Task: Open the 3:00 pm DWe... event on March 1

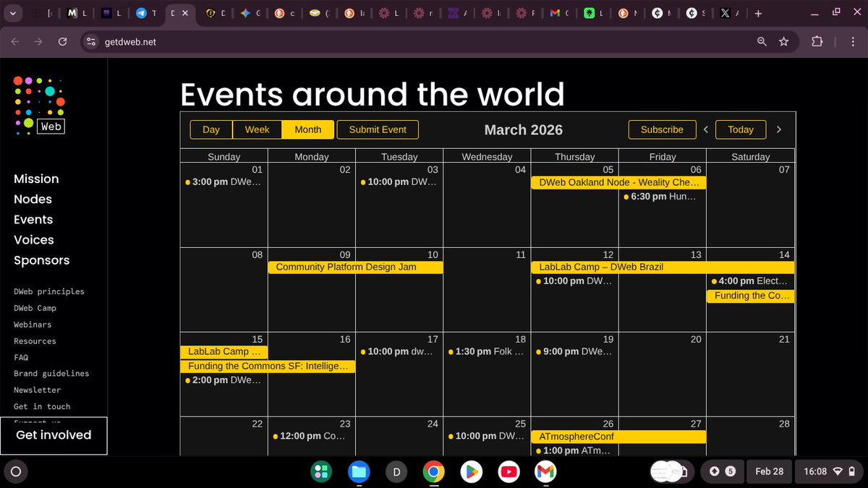Action: point(223,182)
